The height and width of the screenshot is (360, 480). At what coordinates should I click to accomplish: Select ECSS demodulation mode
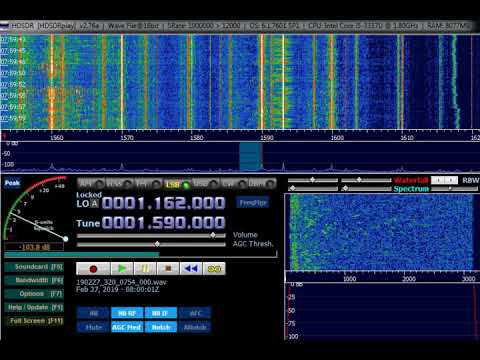point(119,184)
